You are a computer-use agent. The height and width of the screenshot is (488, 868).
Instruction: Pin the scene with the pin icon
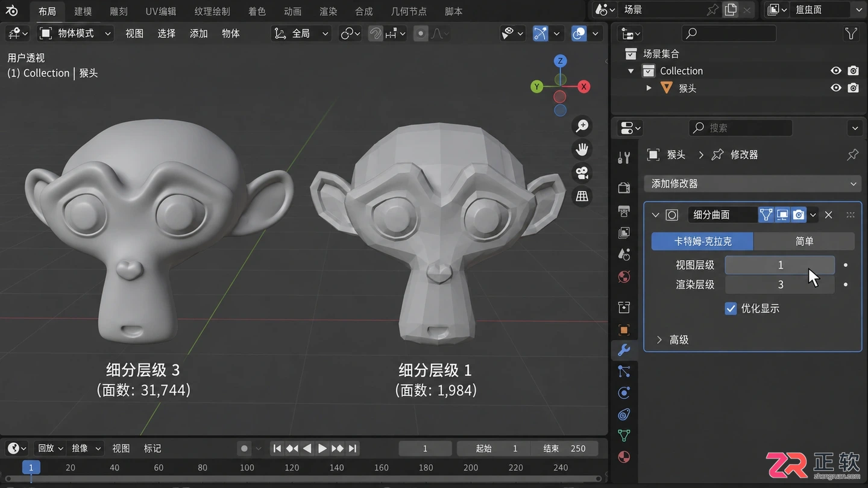(712, 10)
